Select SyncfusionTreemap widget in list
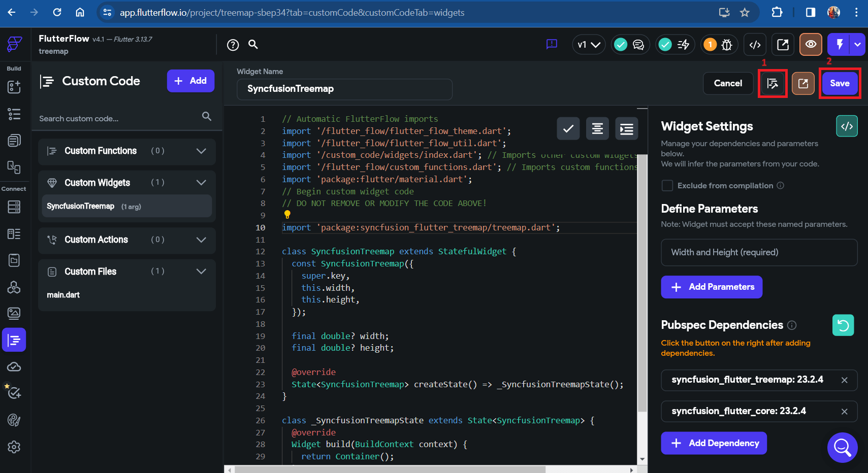Viewport: 868px width, 473px height. pos(127,206)
